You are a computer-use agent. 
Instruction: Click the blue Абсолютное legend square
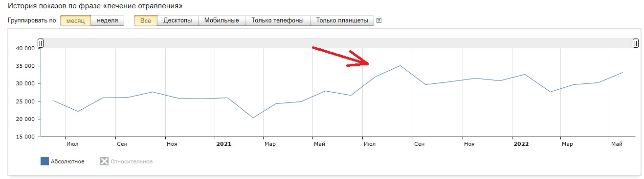tap(44, 161)
